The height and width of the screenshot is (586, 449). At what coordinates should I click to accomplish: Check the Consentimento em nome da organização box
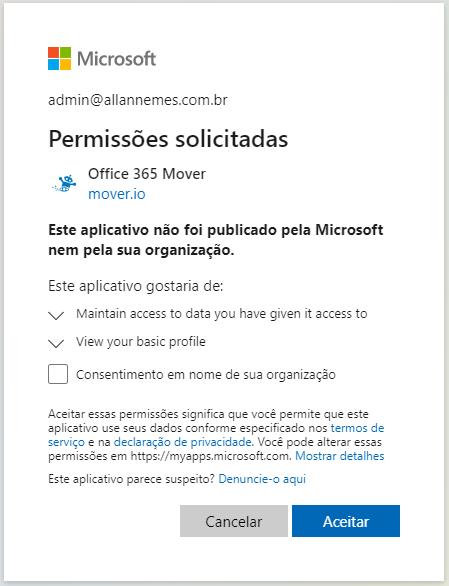[x=58, y=374]
